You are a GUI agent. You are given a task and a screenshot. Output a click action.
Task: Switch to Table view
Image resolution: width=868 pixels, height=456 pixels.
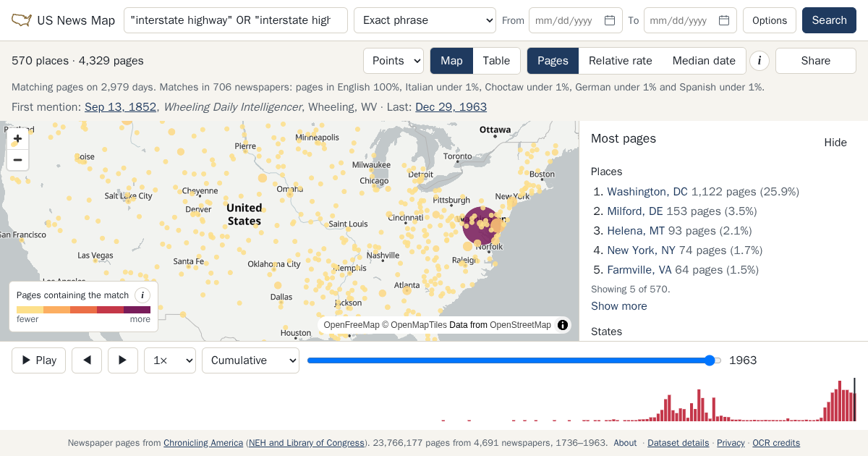[496, 61]
